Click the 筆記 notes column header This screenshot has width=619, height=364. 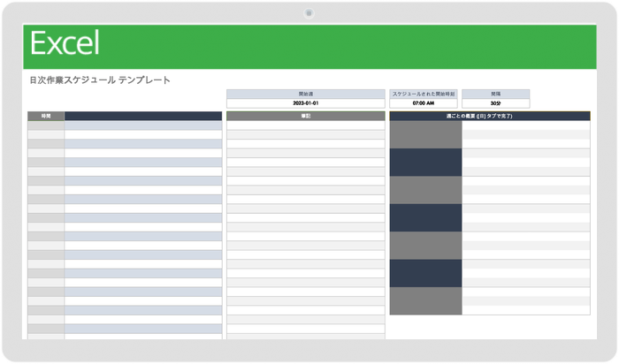coord(306,116)
